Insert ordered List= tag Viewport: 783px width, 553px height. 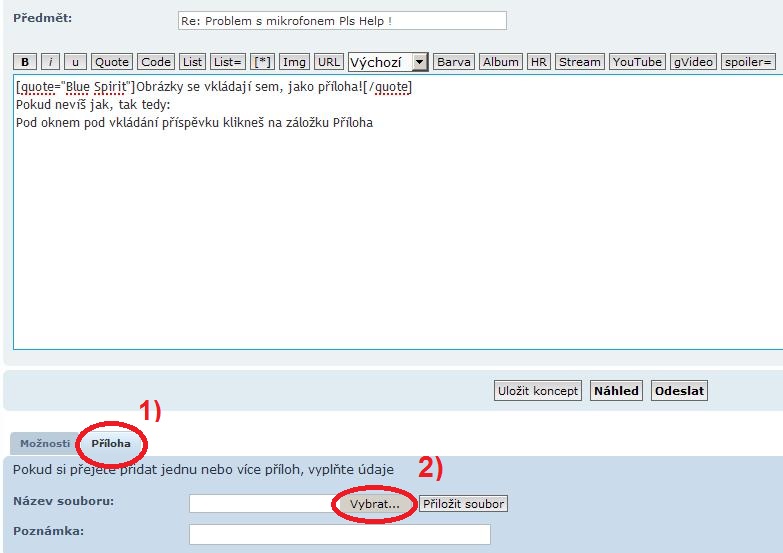228,62
